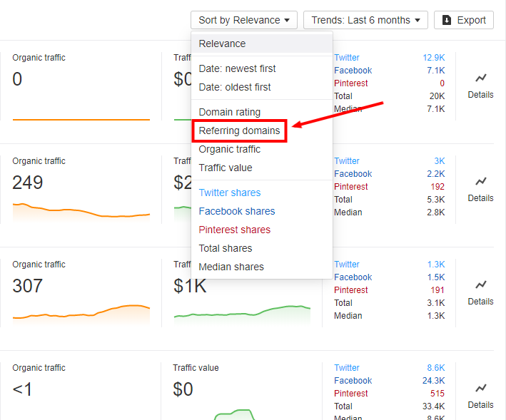Choose Date: oldest first option
The width and height of the screenshot is (506, 420).
point(235,87)
